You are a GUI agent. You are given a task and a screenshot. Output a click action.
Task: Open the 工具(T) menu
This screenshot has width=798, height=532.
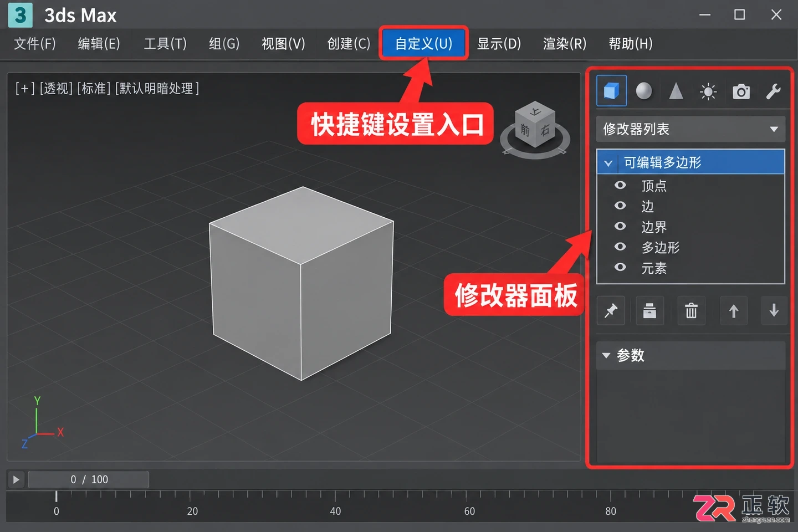(165, 44)
